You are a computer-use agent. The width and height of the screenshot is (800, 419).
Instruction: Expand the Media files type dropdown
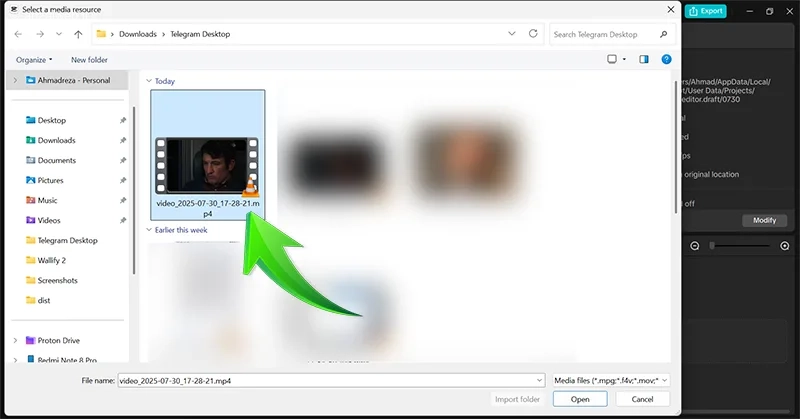tap(611, 380)
